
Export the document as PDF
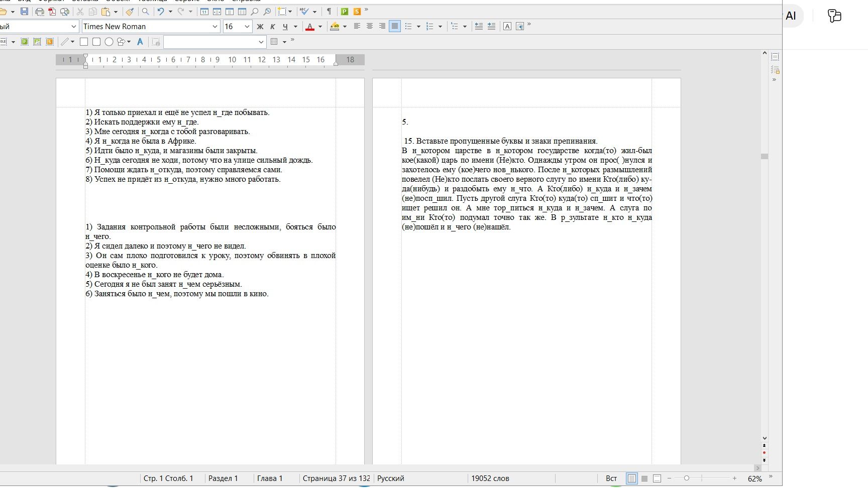[52, 12]
